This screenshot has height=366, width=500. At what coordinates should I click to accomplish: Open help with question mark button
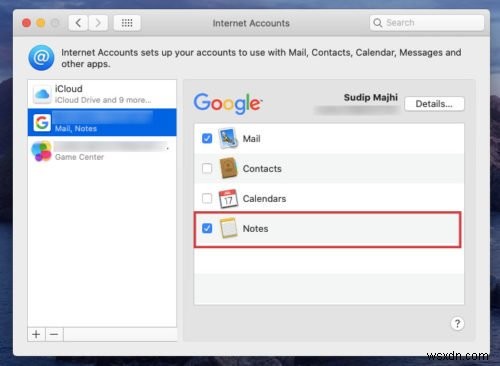(x=457, y=323)
